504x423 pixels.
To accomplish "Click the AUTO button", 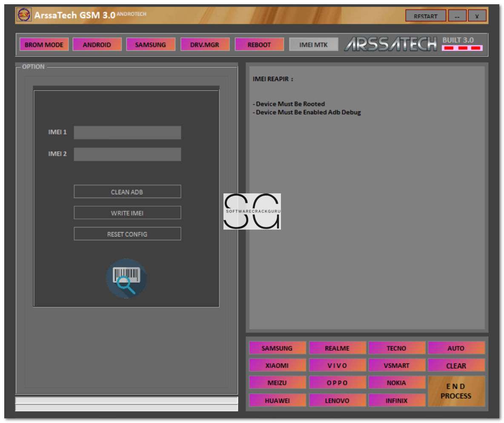I will pyautogui.click(x=456, y=348).
